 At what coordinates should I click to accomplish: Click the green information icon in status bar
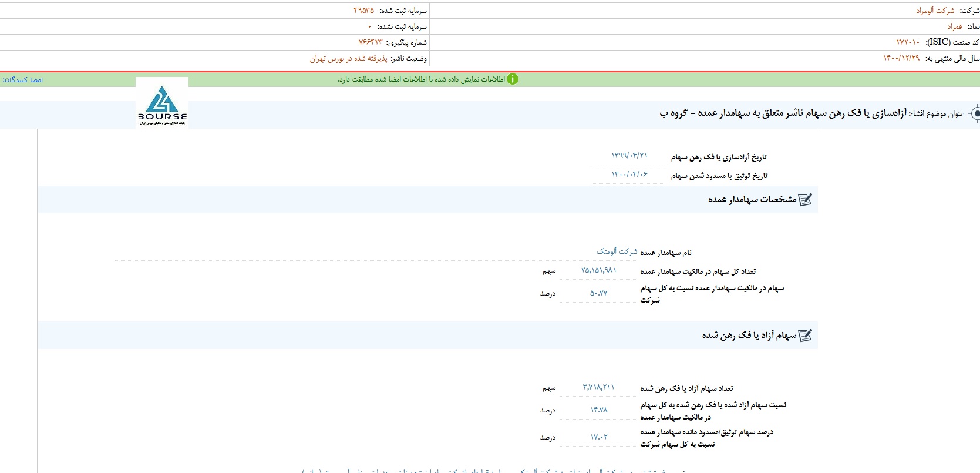point(513,79)
